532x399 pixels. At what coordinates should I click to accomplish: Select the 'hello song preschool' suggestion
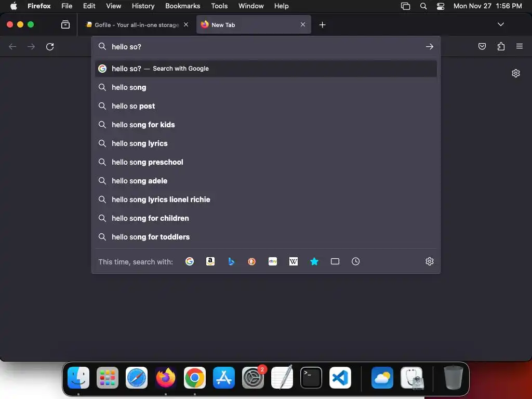coord(266,162)
